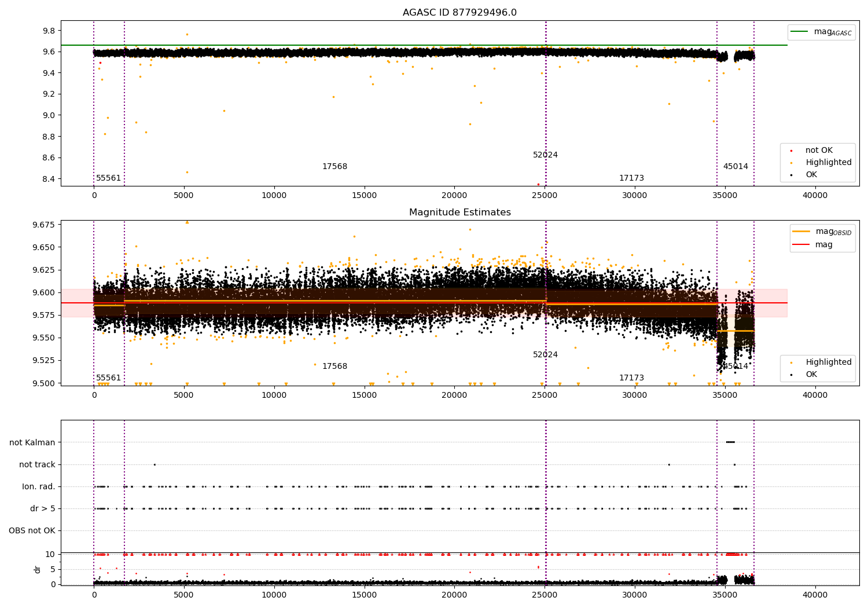Click the "OBS not OK" row label
868x608 pixels.
coord(32,531)
